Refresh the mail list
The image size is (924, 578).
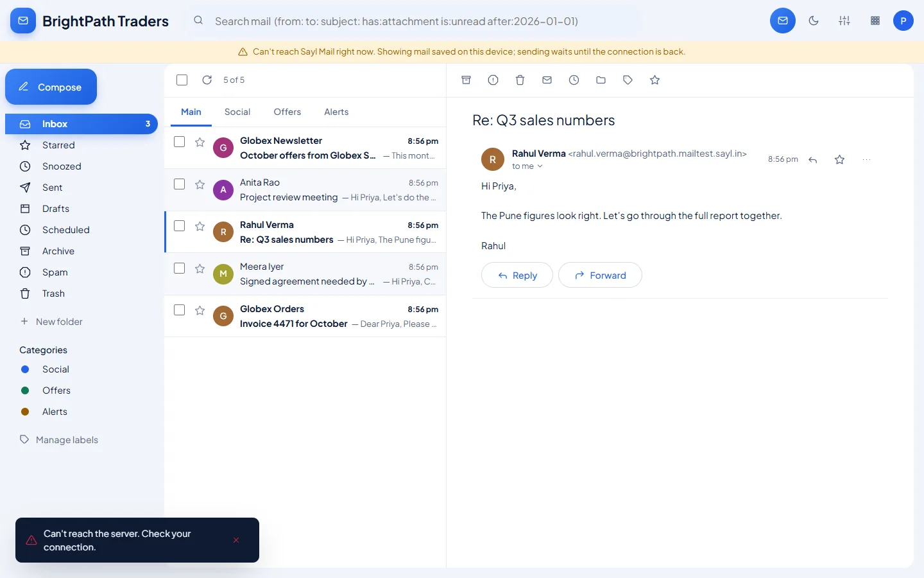point(207,80)
